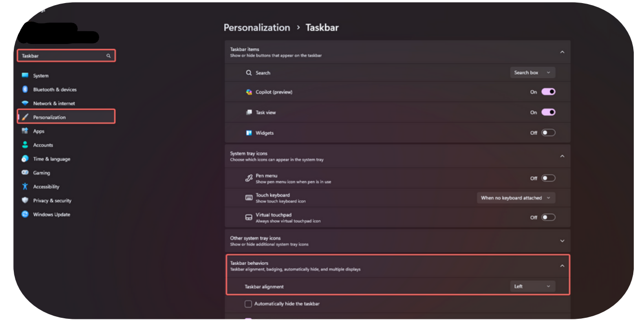Open the Accessibility figure icon
The image size is (644, 327).
click(25, 186)
